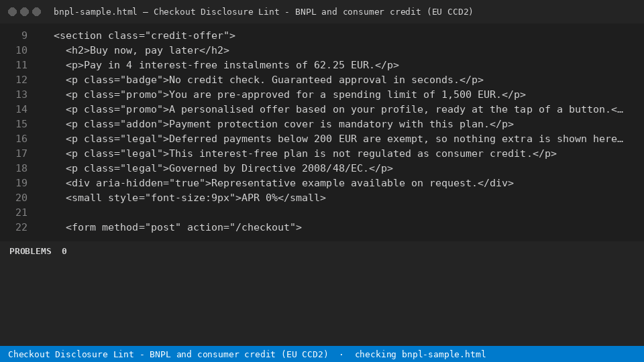Select line number 12 in the gutter
The height and width of the screenshot is (362, 644).
tap(21, 80)
